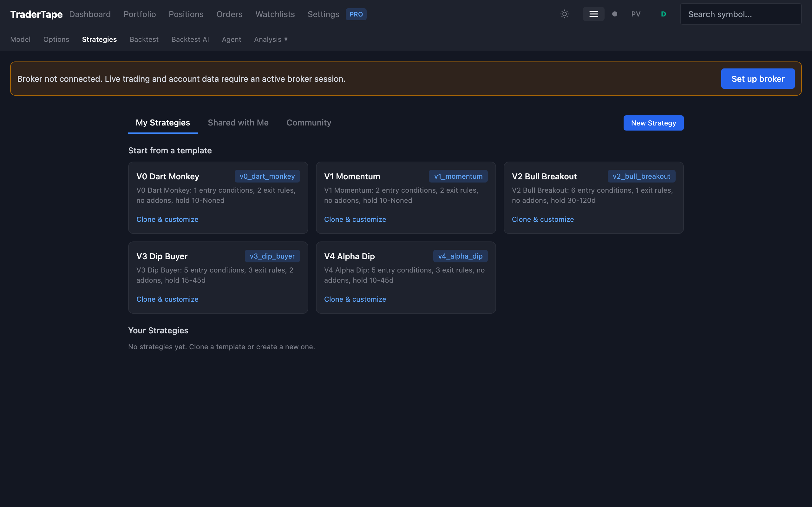Click the gray status dot indicator
Viewport: 812px width, 507px height.
coord(614,14)
